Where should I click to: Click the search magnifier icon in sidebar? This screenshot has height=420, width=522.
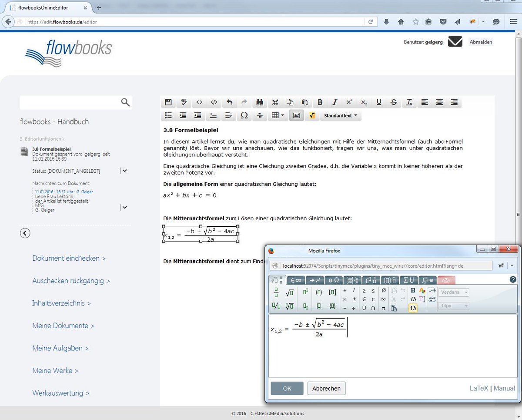tap(125, 102)
